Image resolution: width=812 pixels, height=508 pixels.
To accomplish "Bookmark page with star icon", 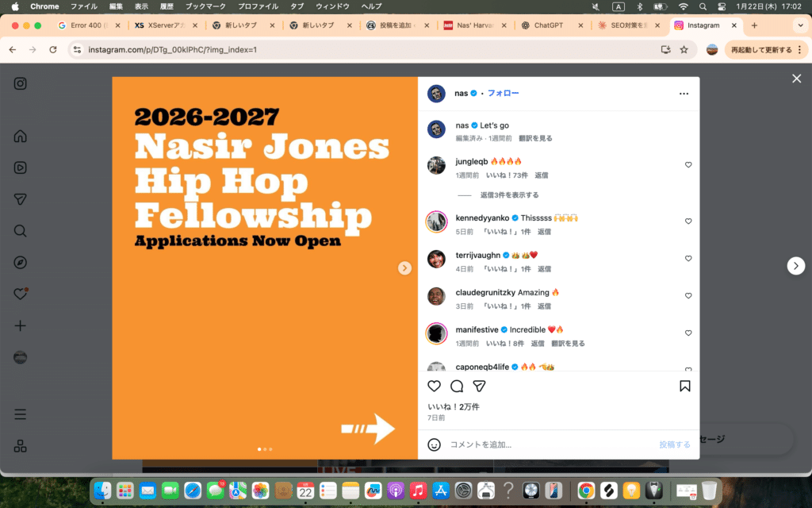I will point(684,50).
